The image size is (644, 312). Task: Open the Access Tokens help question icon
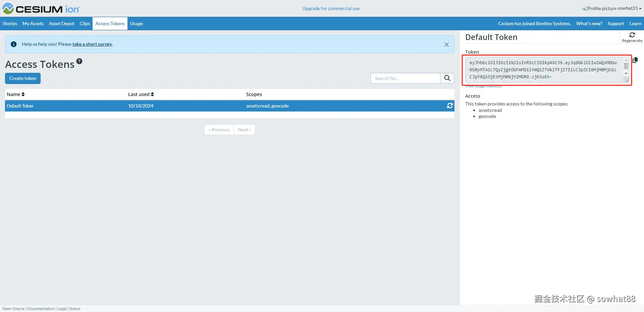point(79,61)
